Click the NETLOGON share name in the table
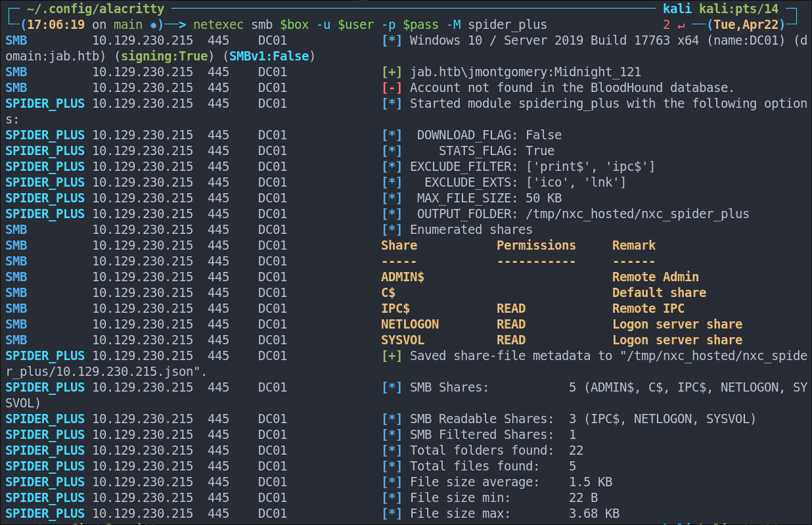This screenshot has height=525, width=812. [410, 325]
